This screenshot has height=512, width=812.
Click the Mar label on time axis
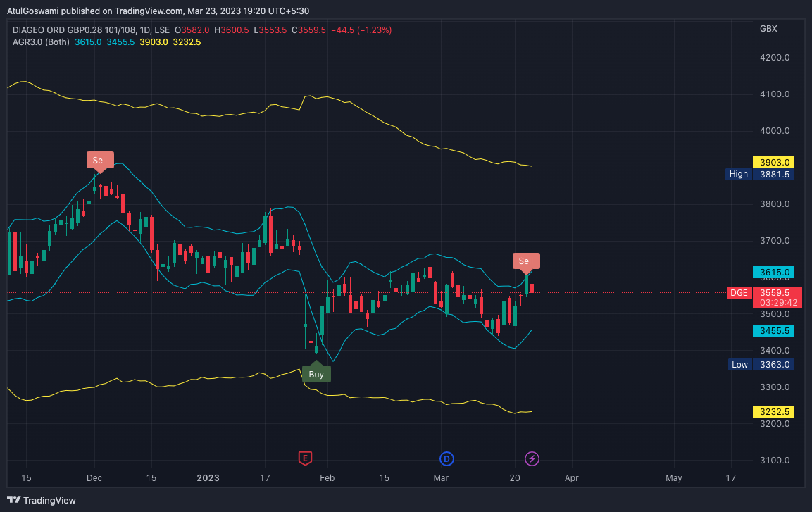pyautogui.click(x=441, y=477)
